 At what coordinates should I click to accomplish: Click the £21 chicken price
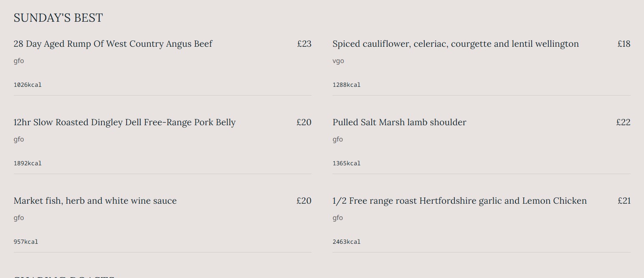tap(624, 201)
